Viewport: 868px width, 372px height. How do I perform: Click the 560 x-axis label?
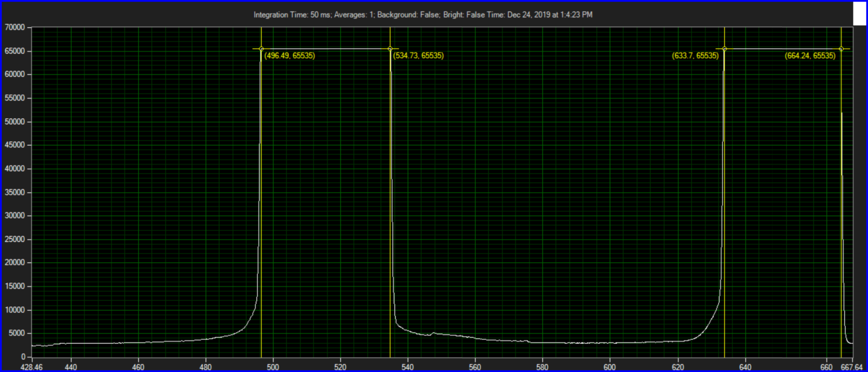coord(475,366)
